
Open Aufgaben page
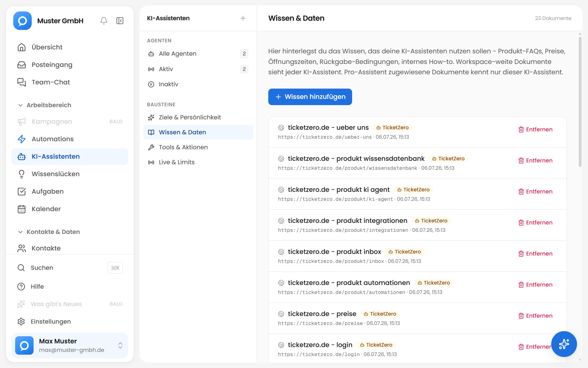(x=70, y=192)
